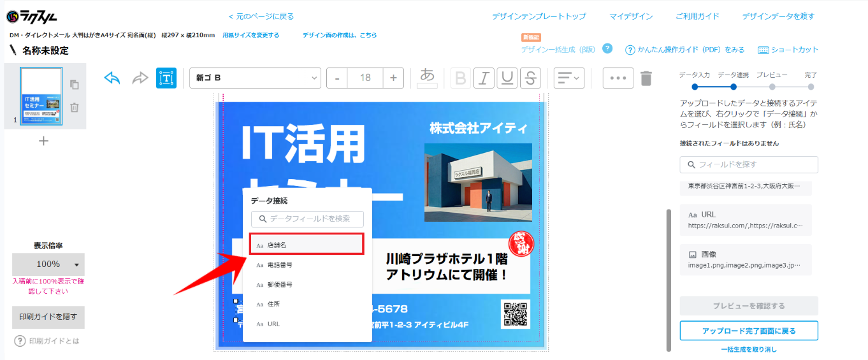Select the text box tool icon
868x360 pixels.
[166, 78]
